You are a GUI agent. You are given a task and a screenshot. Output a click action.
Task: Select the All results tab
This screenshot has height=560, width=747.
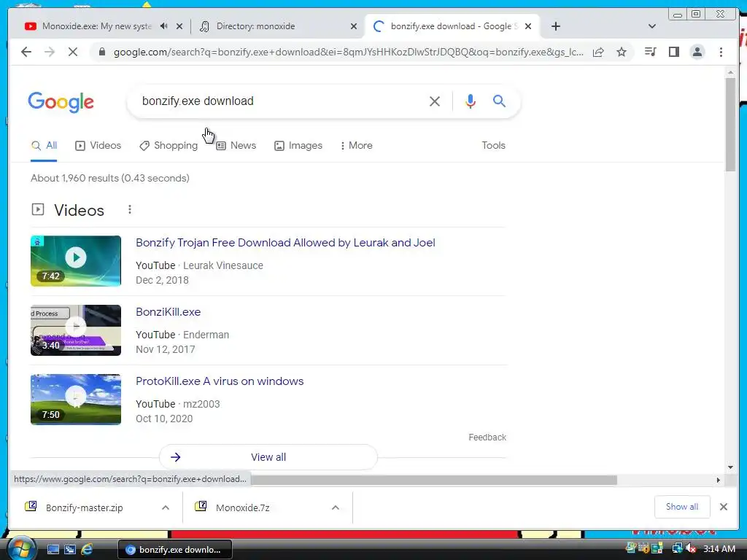44,145
